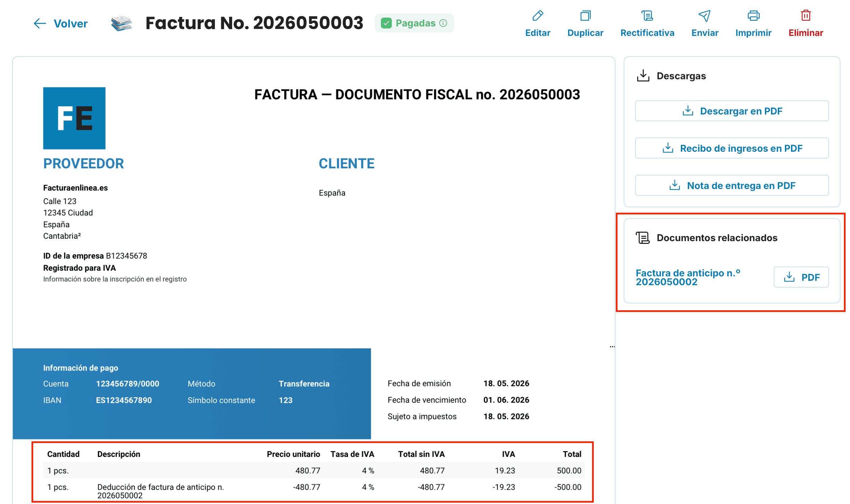Click the Editar pencil icon
850x504 pixels.
(538, 16)
